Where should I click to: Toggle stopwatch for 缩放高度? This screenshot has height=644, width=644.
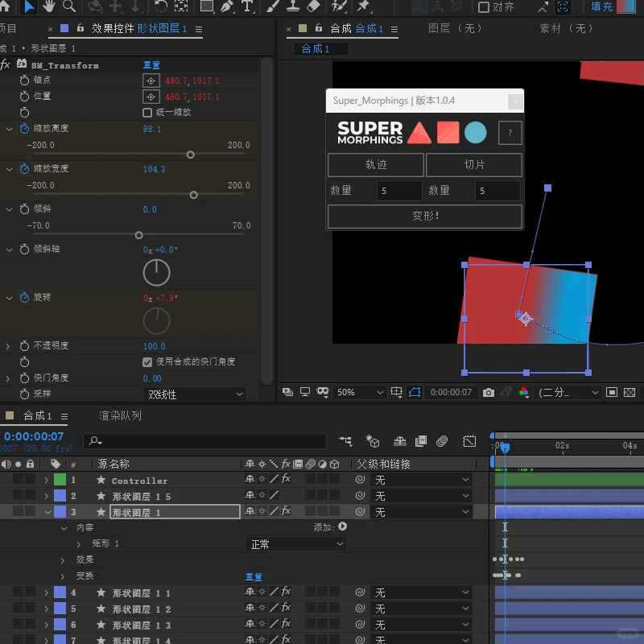24,129
